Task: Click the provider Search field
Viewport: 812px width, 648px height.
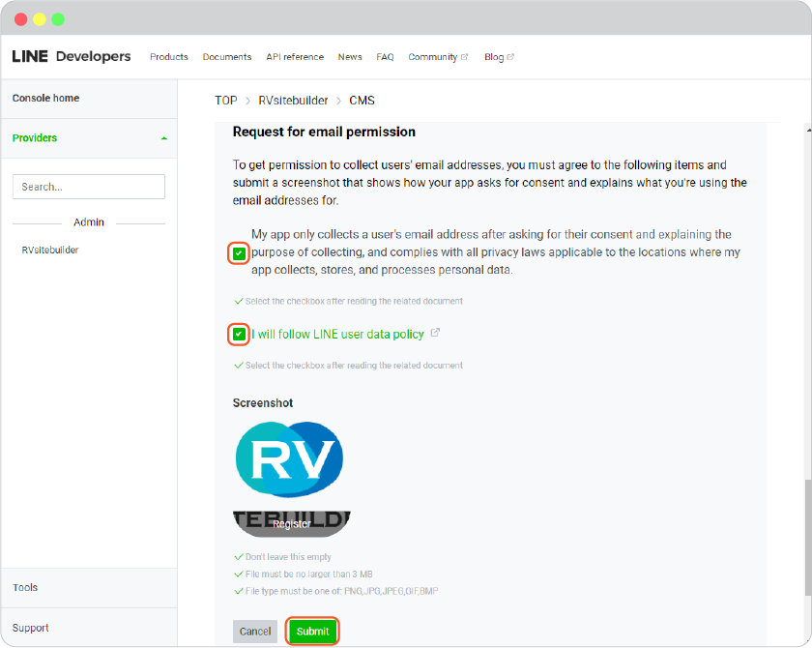Action: click(89, 187)
